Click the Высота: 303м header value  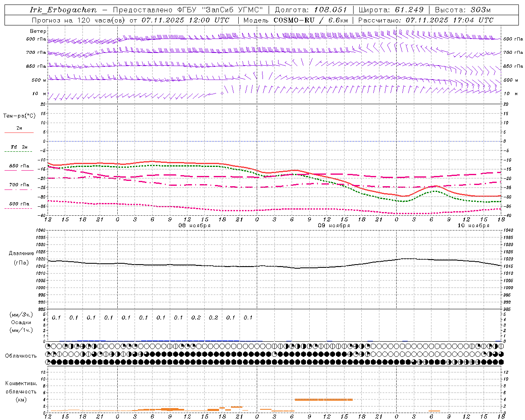(463, 10)
